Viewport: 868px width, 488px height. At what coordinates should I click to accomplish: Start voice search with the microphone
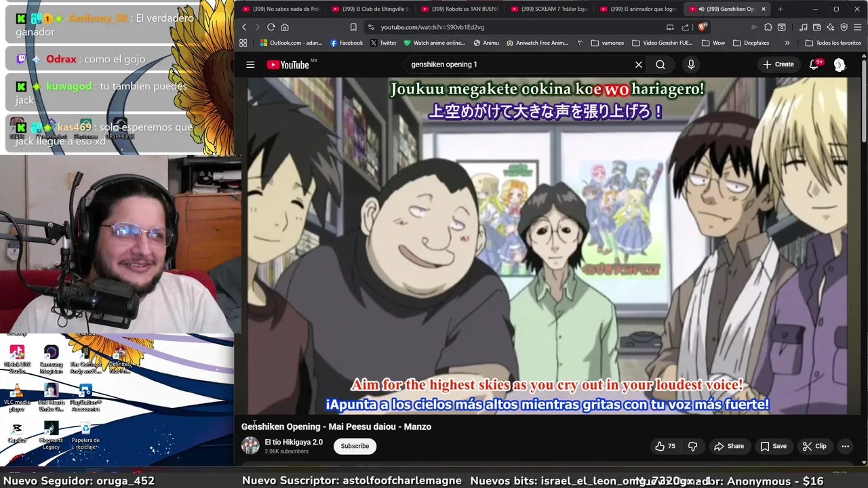tap(691, 64)
